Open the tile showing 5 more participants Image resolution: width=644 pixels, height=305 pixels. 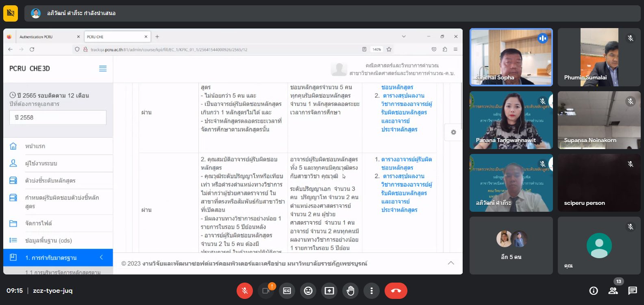coord(511,245)
